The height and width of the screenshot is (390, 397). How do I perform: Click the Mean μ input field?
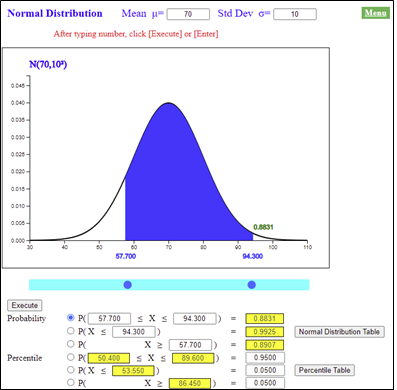pos(188,14)
